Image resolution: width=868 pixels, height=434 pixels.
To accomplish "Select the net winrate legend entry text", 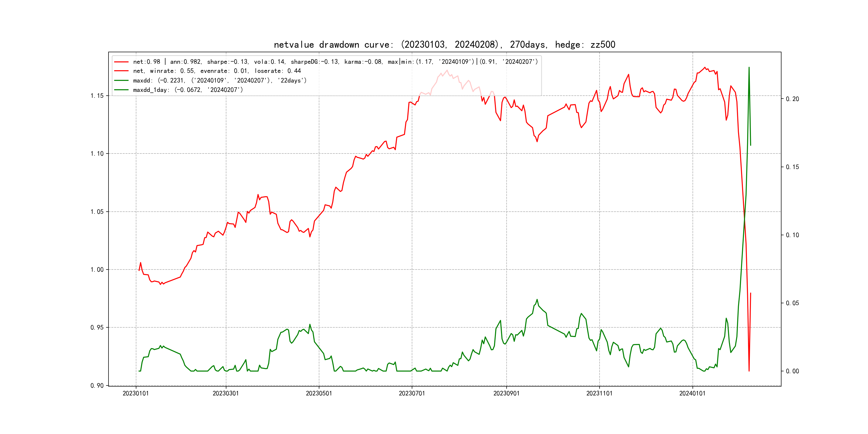I will [217, 71].
